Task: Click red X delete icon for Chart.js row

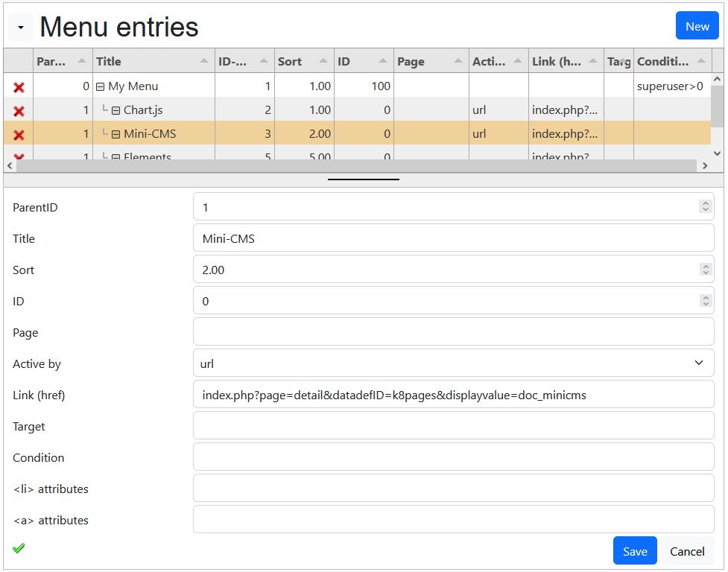Action: pyautogui.click(x=19, y=111)
